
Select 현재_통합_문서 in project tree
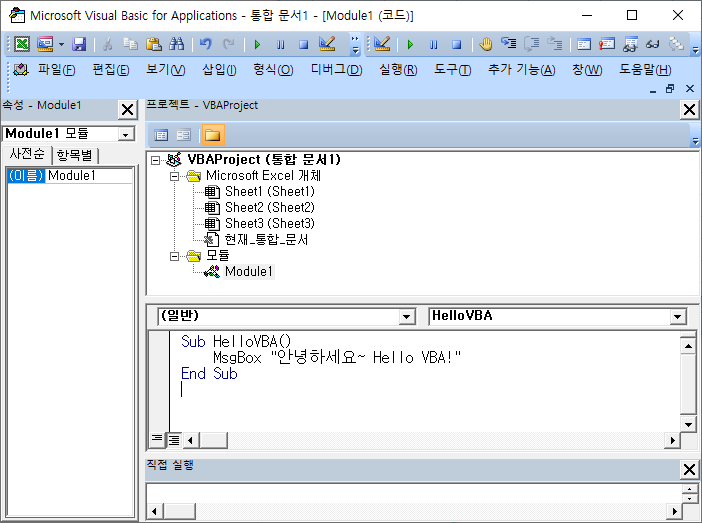(266, 240)
